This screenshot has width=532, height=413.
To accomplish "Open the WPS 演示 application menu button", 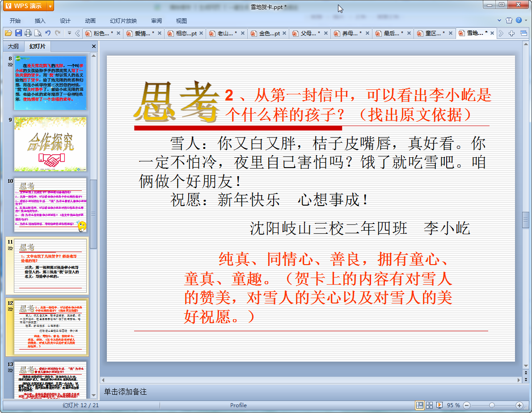I will tap(25, 6).
